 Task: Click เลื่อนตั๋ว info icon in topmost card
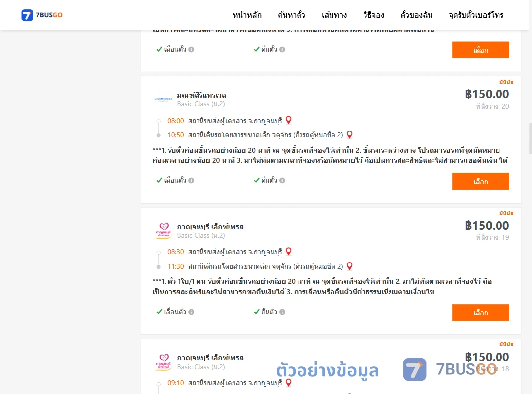[x=191, y=50]
